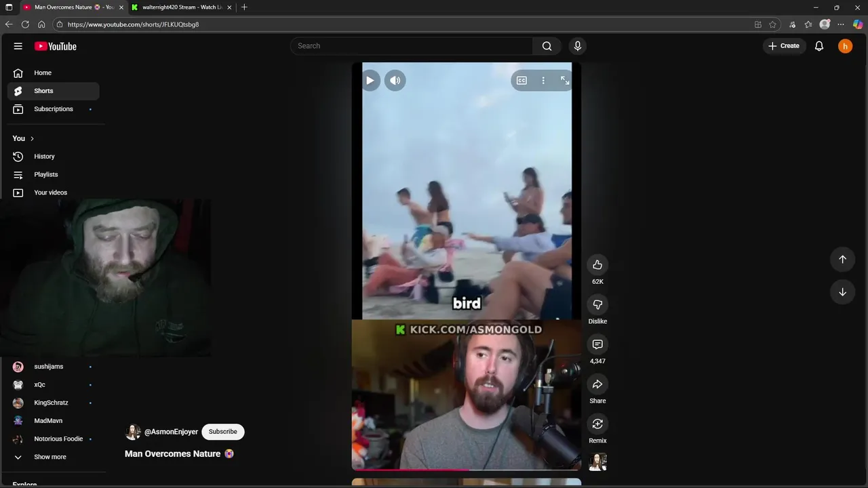Open the comments showing 4,347

[597, 344]
